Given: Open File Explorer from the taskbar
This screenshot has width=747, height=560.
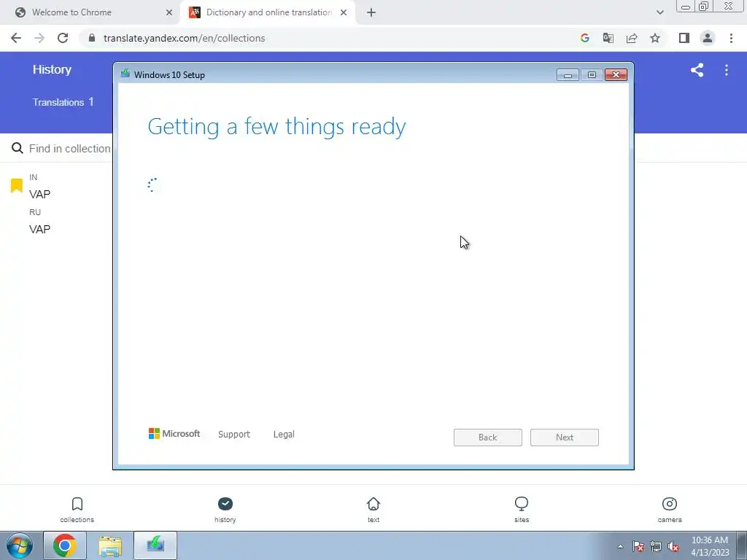Looking at the screenshot, I should click(x=110, y=545).
